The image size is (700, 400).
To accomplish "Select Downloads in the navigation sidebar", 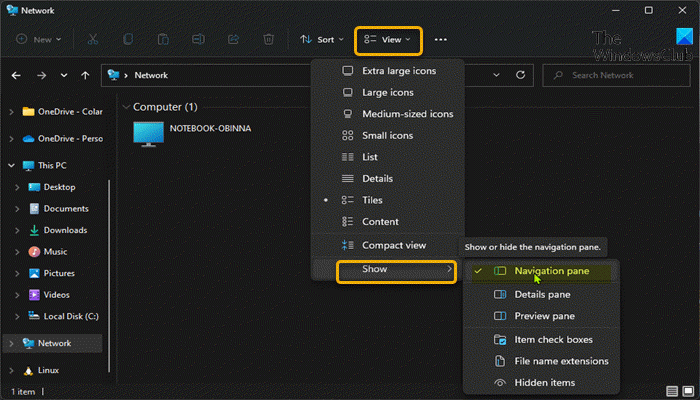I will point(65,230).
